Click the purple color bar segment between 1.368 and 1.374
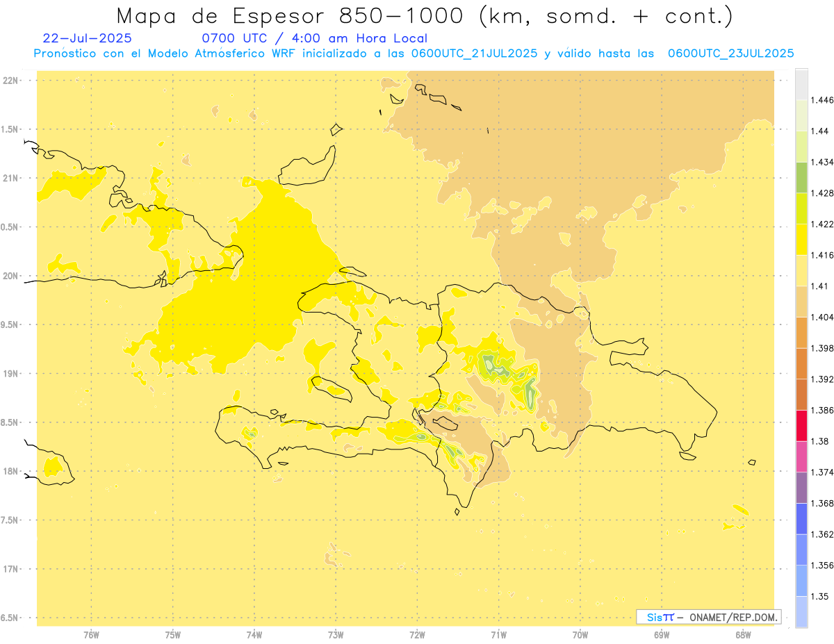The height and width of the screenshot is (644, 834). tap(801, 488)
